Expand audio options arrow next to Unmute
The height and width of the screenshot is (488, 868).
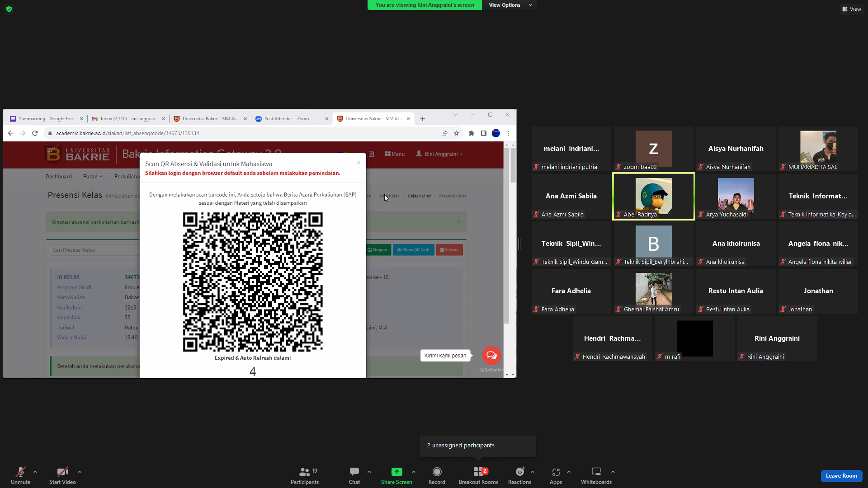35,472
